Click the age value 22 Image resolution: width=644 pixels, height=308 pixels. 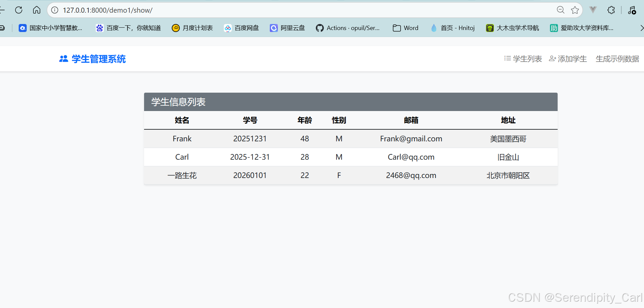pos(304,175)
